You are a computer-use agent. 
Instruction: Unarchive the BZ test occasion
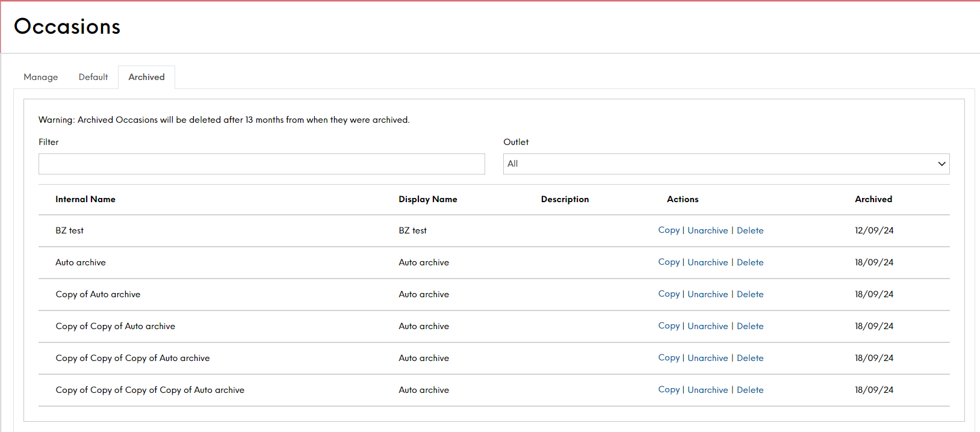coord(707,230)
